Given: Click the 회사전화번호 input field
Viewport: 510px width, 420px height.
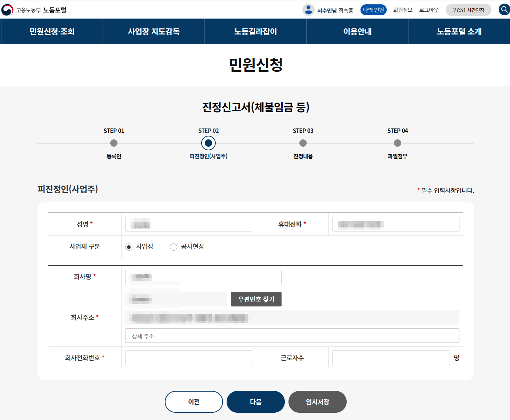Looking at the screenshot, I should tap(188, 358).
